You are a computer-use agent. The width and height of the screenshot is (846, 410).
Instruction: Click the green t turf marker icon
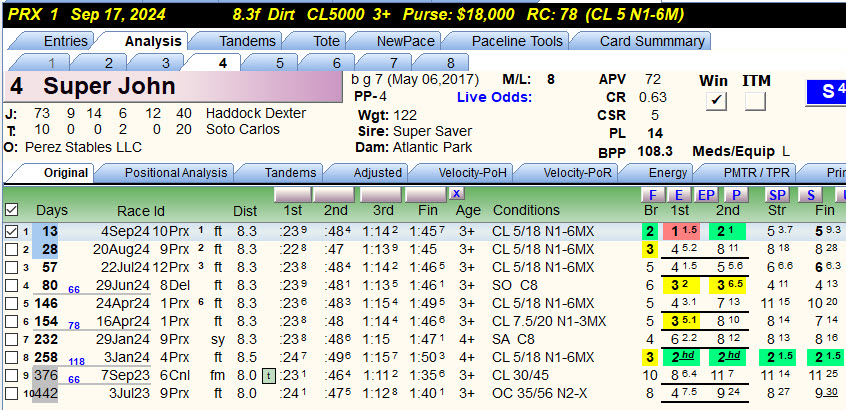(269, 375)
